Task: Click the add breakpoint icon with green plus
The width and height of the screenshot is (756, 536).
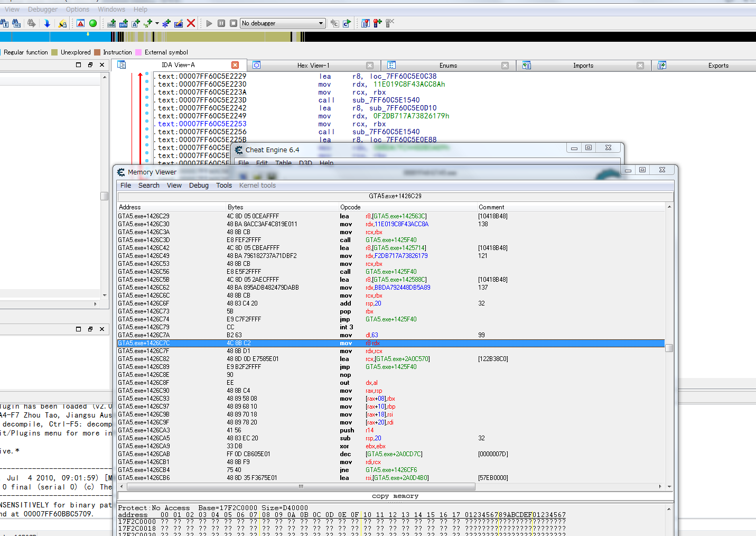Action: click(378, 23)
